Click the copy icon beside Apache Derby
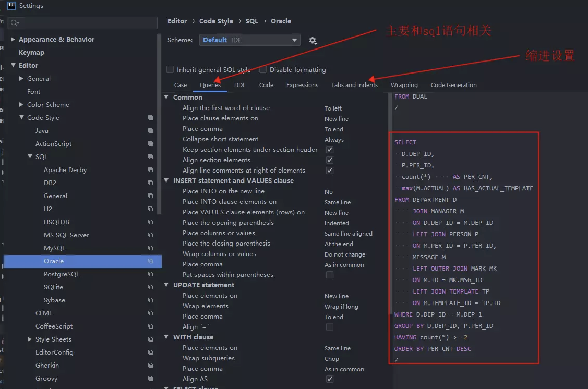Viewport: 588px width, 389px height. [150, 170]
